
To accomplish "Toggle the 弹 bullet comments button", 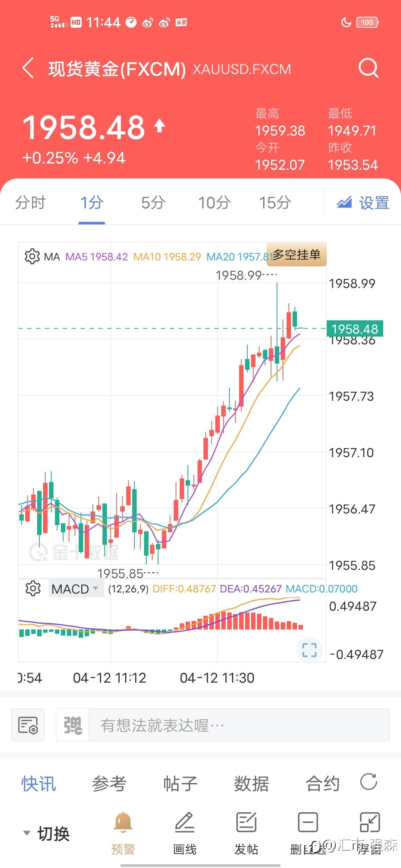I will (x=73, y=725).
